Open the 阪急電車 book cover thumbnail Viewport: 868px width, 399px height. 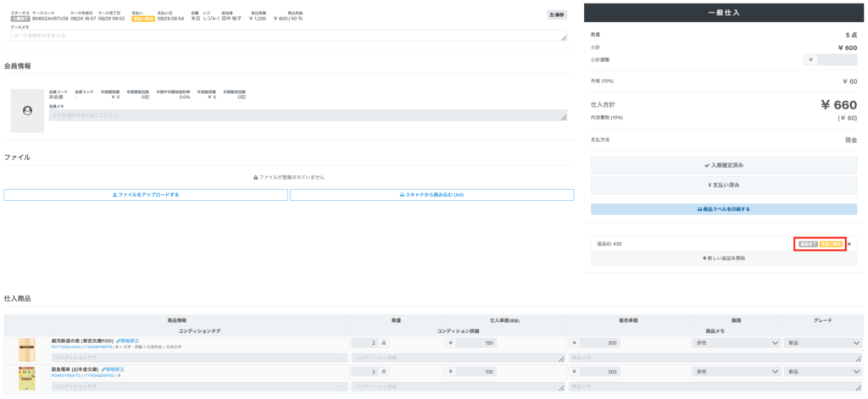pos(27,379)
